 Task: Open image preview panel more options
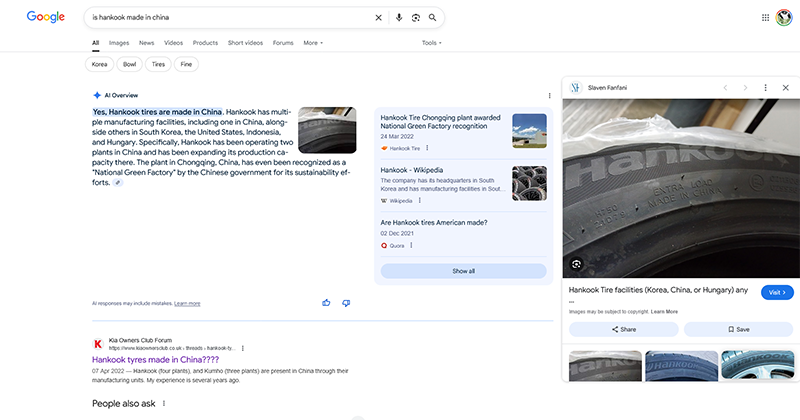765,88
